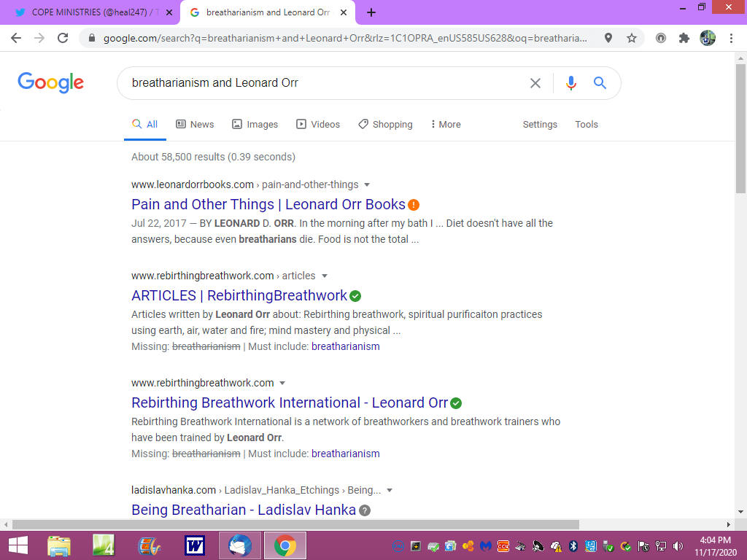Open Pain and Other Things result link
Image resolution: width=747 pixels, height=560 pixels.
point(268,204)
